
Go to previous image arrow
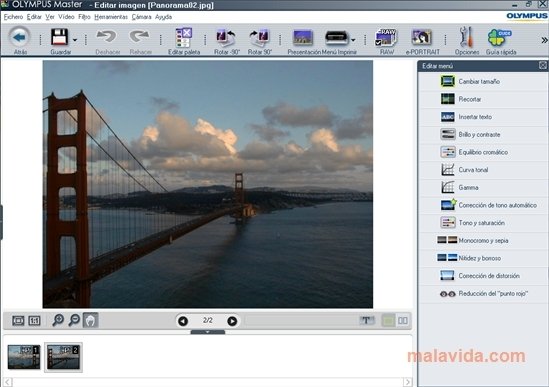click(x=183, y=321)
